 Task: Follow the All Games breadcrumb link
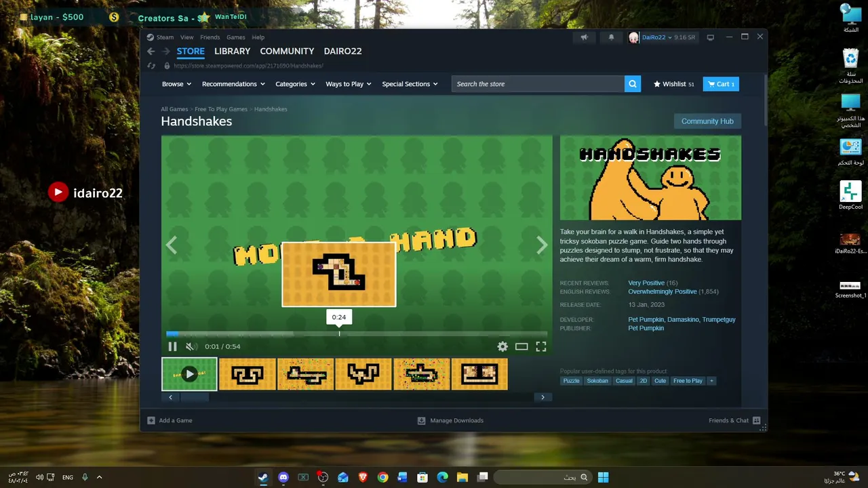point(174,109)
